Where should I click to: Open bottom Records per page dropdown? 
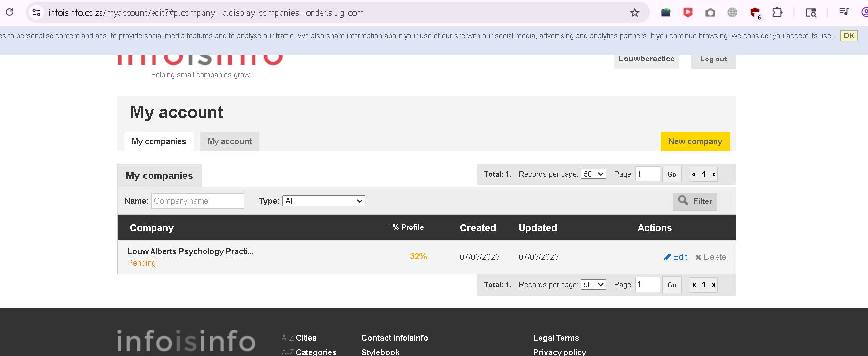coord(593,285)
